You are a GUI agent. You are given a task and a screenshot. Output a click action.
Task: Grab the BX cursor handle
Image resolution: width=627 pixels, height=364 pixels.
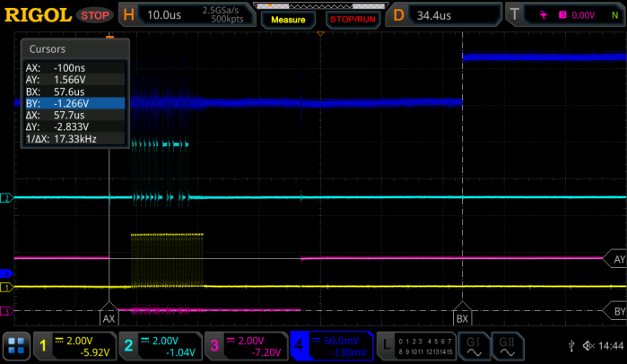tap(462, 315)
